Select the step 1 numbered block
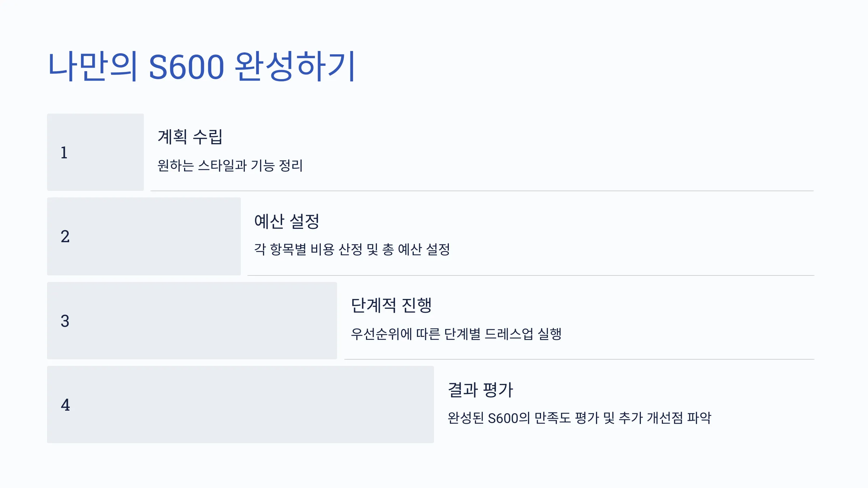 pos(95,152)
